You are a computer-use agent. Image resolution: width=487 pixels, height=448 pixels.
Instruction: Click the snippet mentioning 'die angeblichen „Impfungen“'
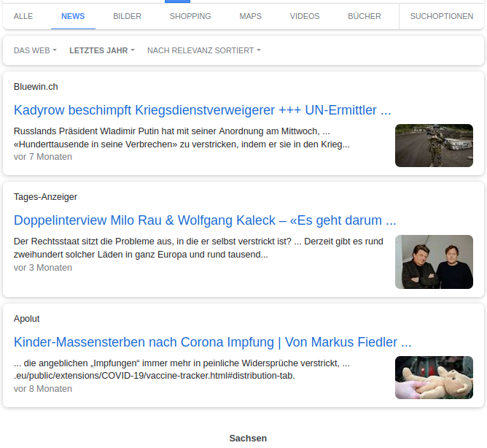(x=182, y=369)
